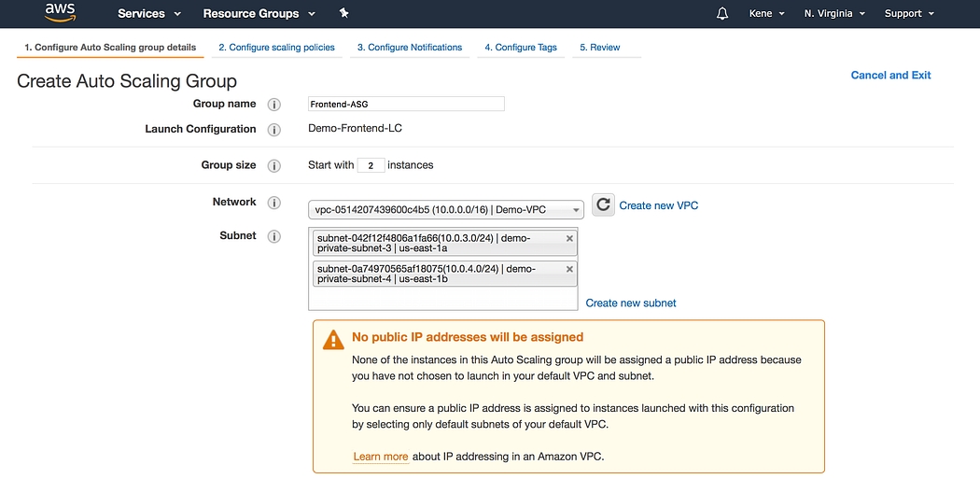Click the info icon beside Subnet
Screen dimensions: 980x493
tap(274, 236)
